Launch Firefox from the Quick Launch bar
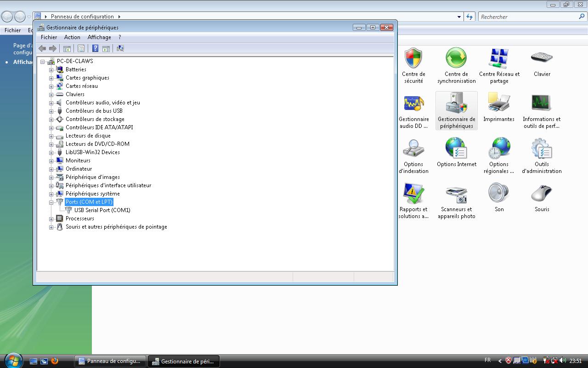 [x=55, y=361]
